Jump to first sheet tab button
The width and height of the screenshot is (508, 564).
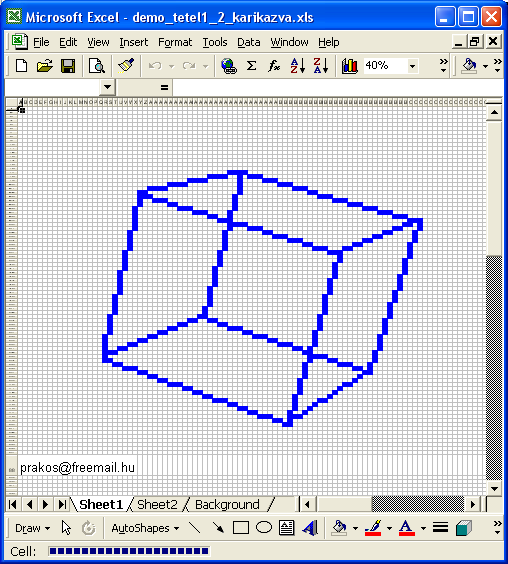[13, 504]
